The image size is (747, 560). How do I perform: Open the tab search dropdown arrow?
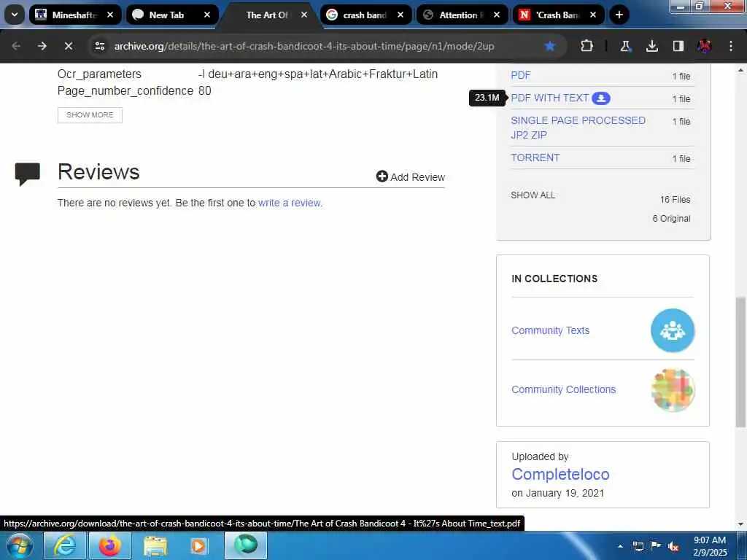(x=15, y=15)
